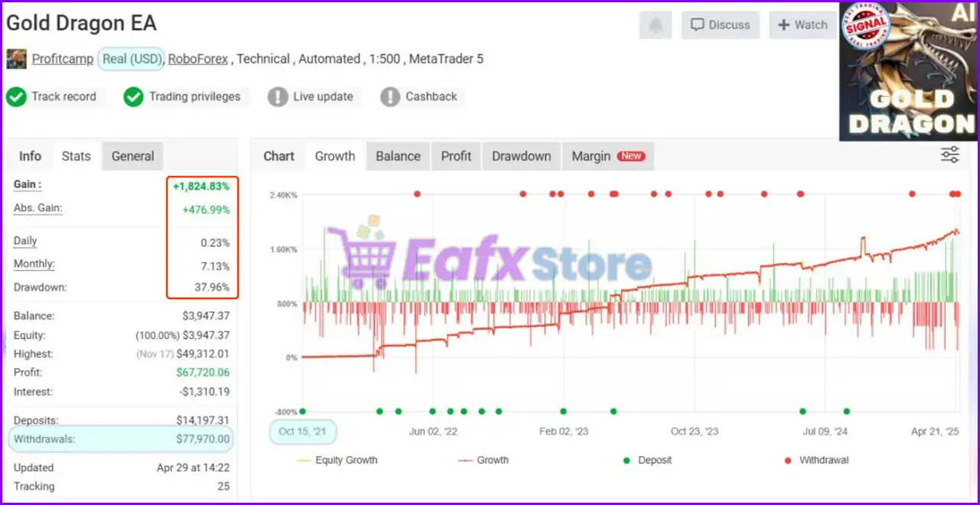Viewport: 980px width, 505px height.
Task: Click the Cashback warning icon
Action: coord(390,97)
